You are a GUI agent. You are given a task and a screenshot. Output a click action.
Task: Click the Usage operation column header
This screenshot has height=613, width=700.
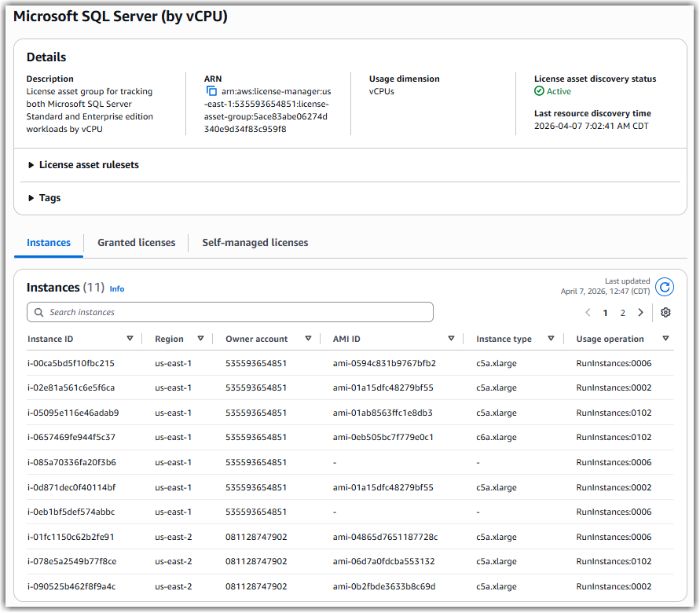click(x=610, y=339)
